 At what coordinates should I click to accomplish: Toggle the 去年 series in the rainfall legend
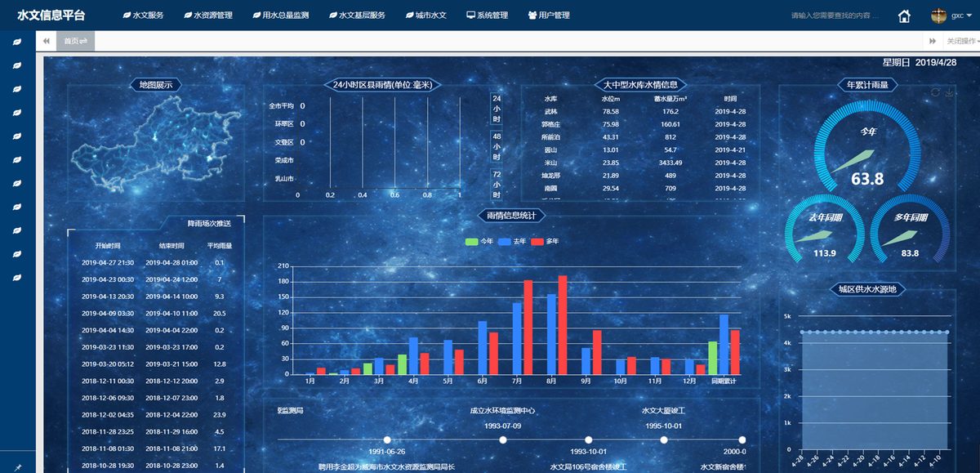[x=512, y=241]
